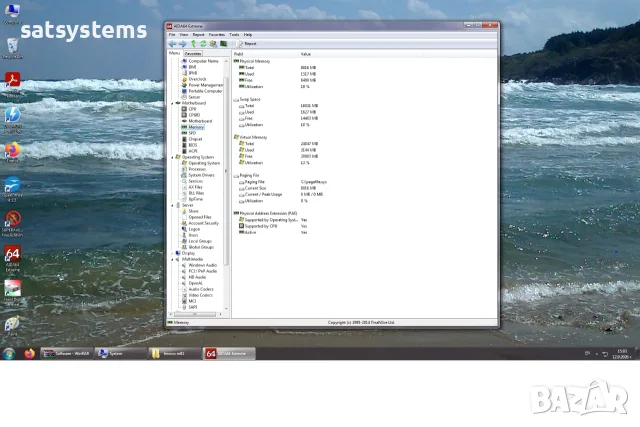This screenshot has height=427, width=640.
Task: Move up one level with green arrow
Action: click(193, 44)
